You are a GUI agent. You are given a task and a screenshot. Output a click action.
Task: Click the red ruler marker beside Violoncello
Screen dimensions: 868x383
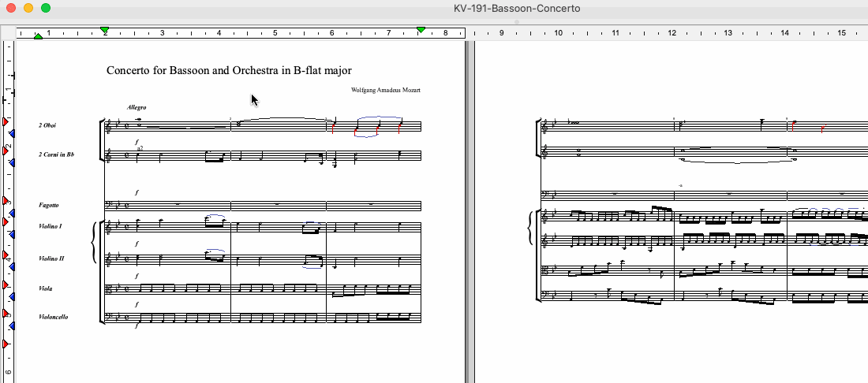6,314
